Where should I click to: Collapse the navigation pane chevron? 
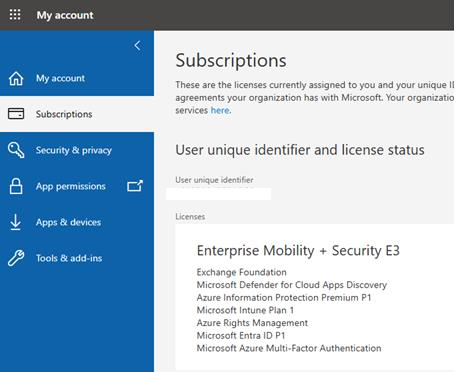coord(137,45)
